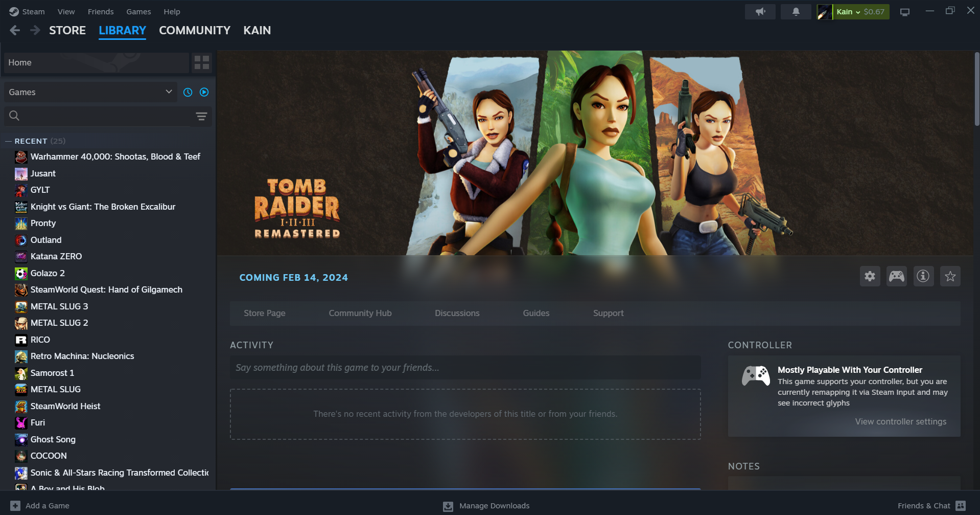
Task: Open controller layout icon
Action: click(x=897, y=277)
